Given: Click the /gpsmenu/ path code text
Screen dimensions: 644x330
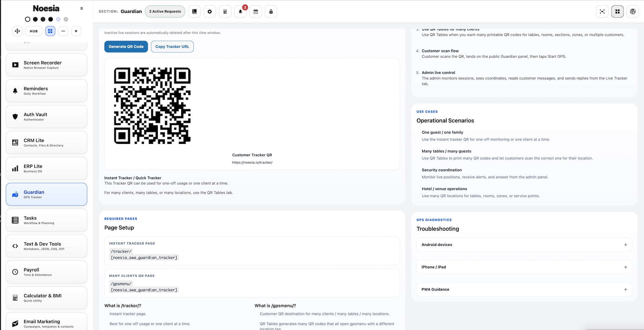Looking at the screenshot, I should click(121, 284).
